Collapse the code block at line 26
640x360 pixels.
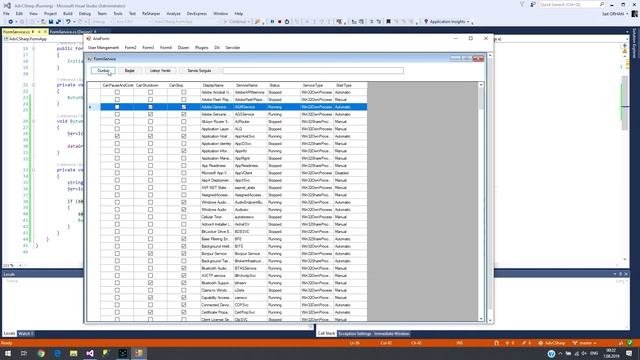[x=33, y=121]
